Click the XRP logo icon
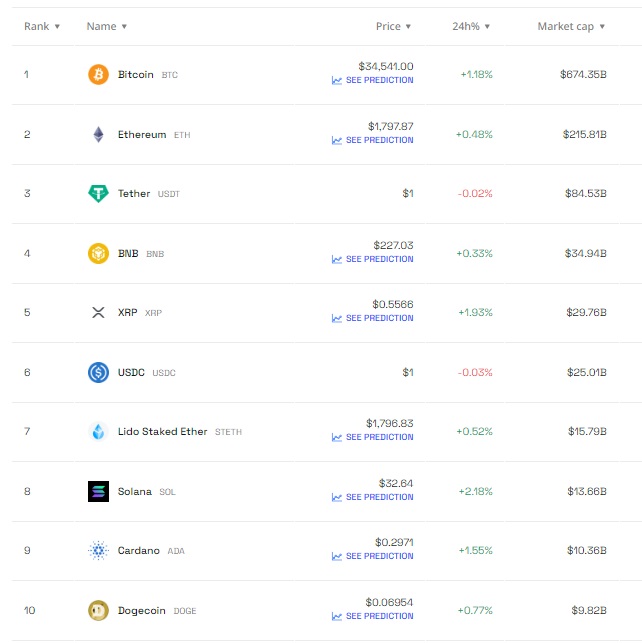642x643 pixels. point(98,313)
